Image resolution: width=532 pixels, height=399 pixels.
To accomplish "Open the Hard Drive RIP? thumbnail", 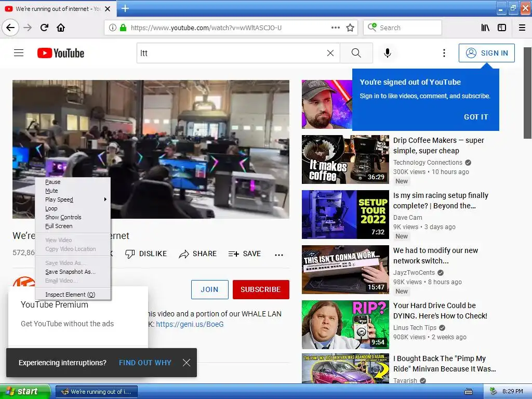I will 345,324.
